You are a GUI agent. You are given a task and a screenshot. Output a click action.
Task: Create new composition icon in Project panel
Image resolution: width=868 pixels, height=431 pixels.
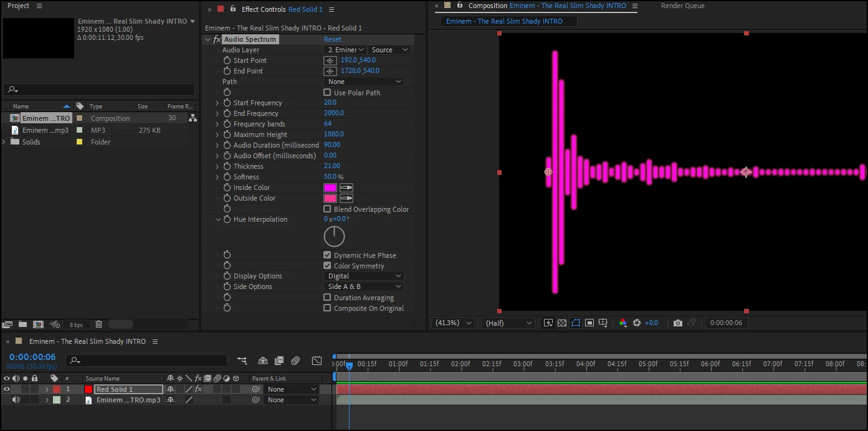[x=38, y=324]
